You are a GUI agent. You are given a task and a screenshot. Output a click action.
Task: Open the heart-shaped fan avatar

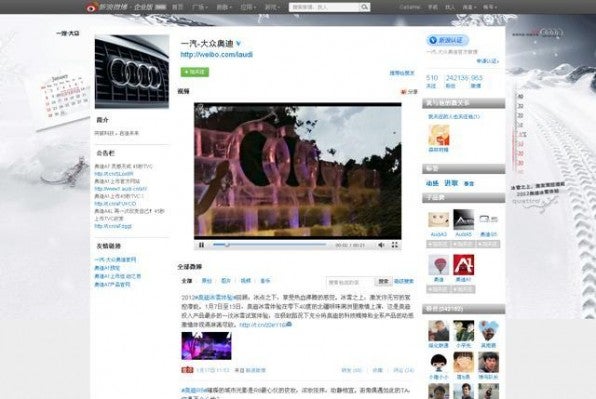[x=488, y=331]
